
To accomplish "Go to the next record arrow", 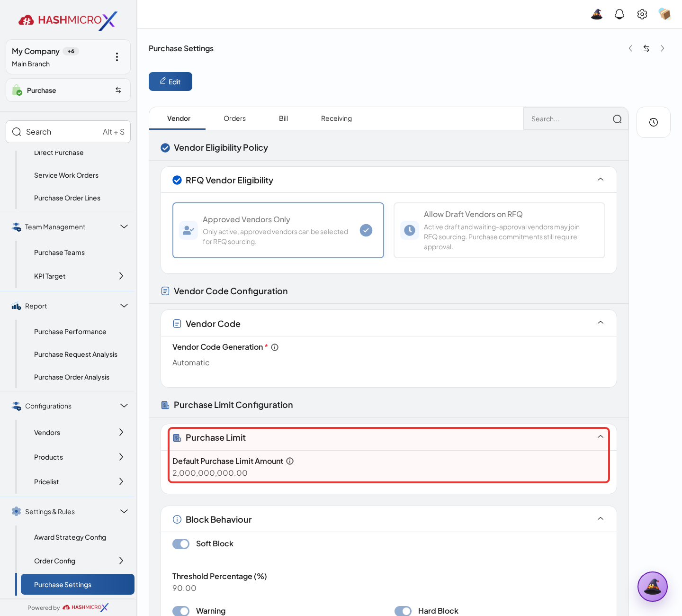I will point(663,48).
